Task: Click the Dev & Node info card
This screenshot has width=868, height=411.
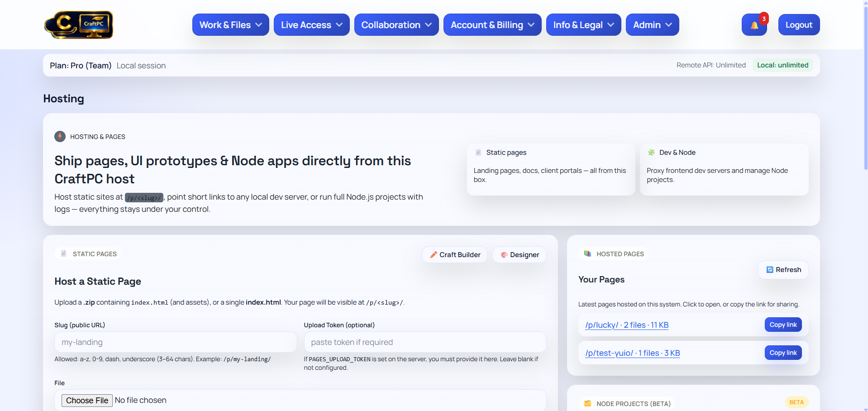Action: (x=724, y=170)
